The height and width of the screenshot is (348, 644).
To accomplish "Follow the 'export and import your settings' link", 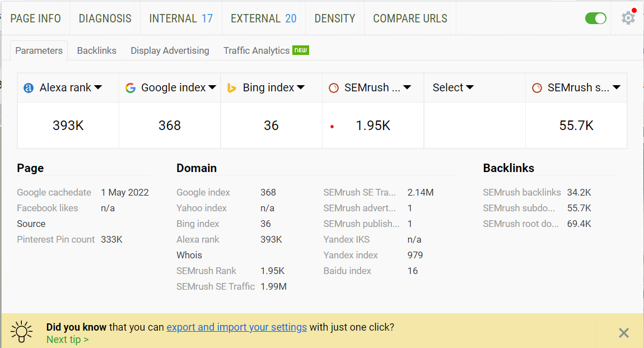I will tap(236, 327).
